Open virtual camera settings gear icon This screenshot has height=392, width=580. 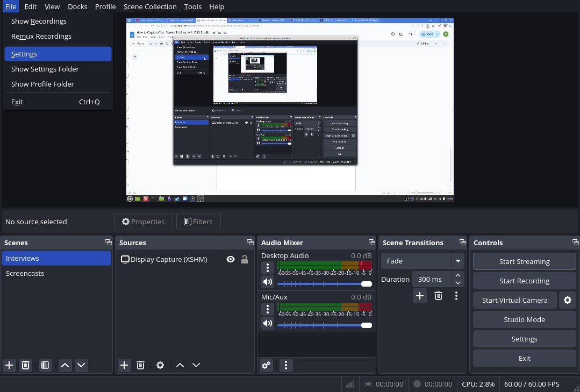pyautogui.click(x=568, y=300)
